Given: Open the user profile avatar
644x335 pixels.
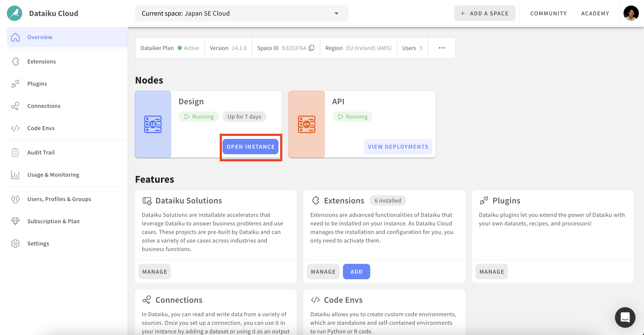Looking at the screenshot, I should click(x=631, y=13).
